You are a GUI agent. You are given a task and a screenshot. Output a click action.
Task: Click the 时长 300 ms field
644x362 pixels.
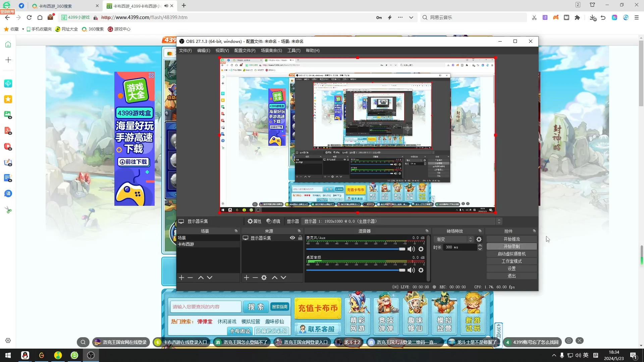[x=460, y=247]
